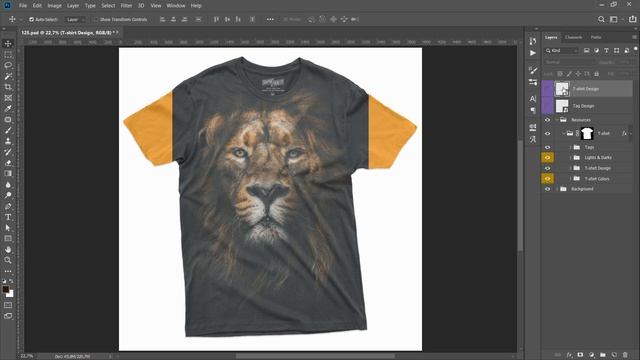
Task: Hide the Resources group
Action: [547, 120]
